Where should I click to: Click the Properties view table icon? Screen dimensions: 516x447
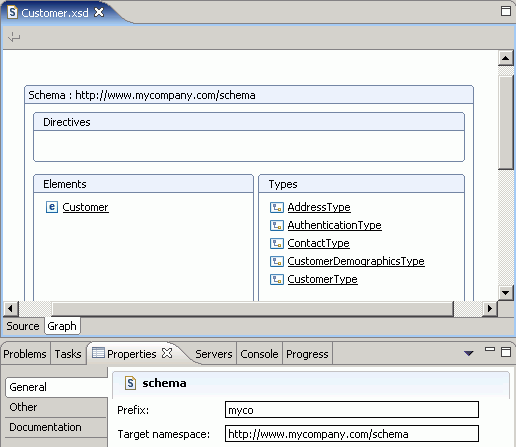click(98, 353)
